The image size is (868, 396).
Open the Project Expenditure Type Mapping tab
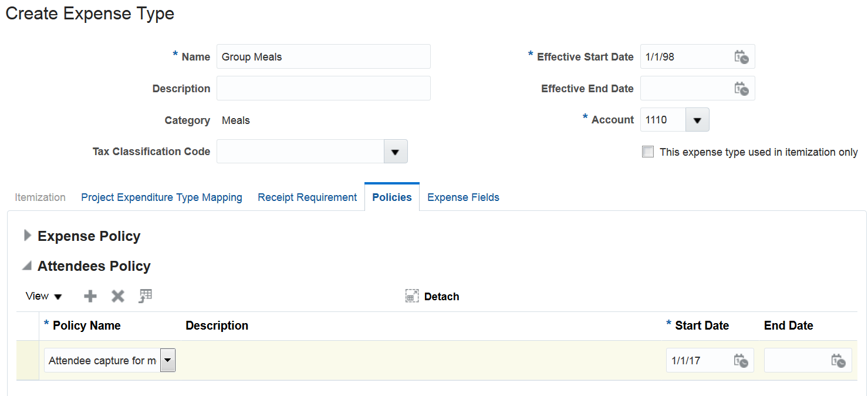(161, 197)
